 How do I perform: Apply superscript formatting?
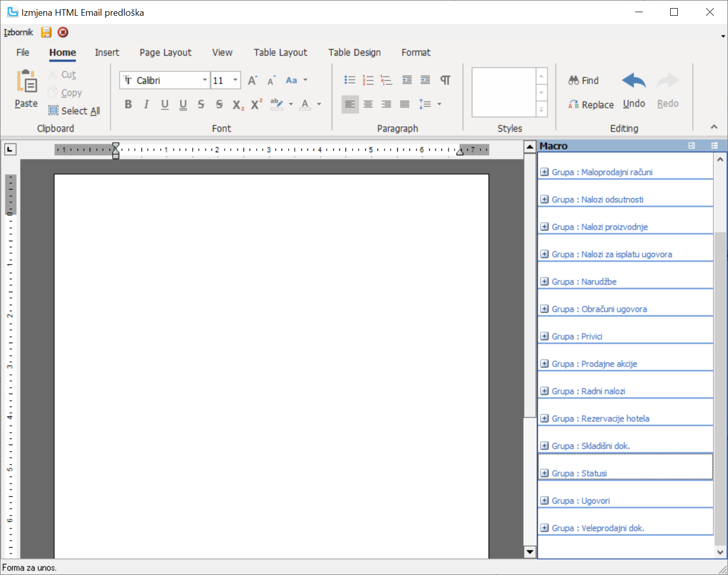point(257,104)
